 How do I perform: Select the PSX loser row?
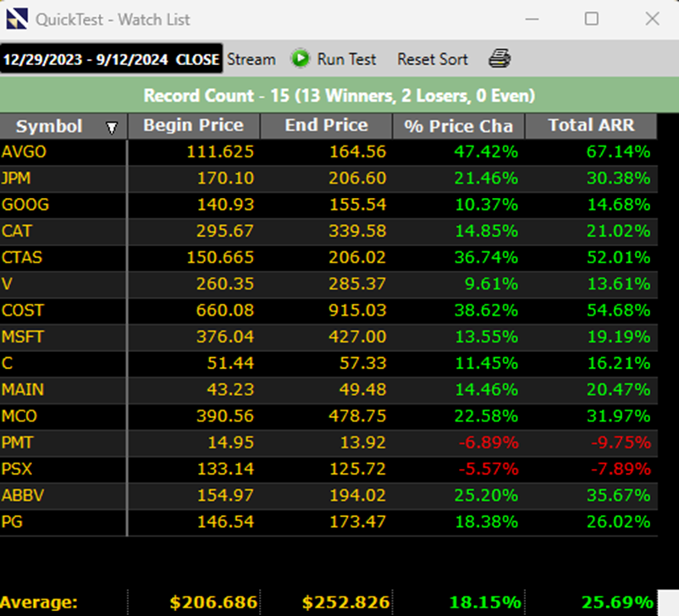tap(17, 469)
